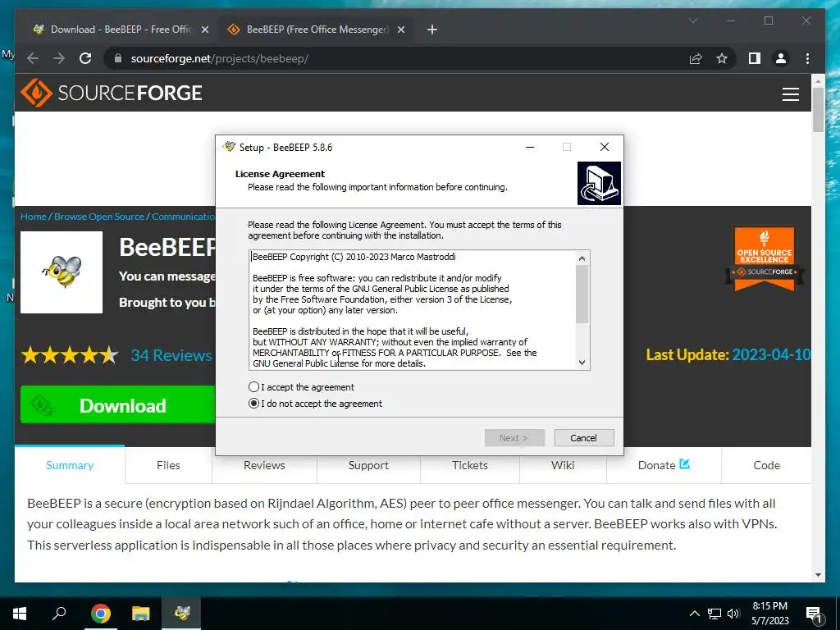This screenshot has height=630, width=840.
Task: Cancel the BeeBEEP setup wizard
Action: click(583, 438)
